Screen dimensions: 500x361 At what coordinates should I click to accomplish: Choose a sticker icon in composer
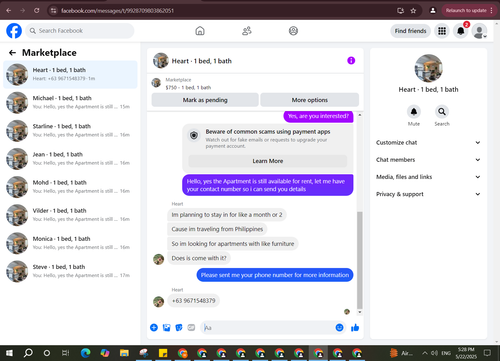[x=179, y=328]
